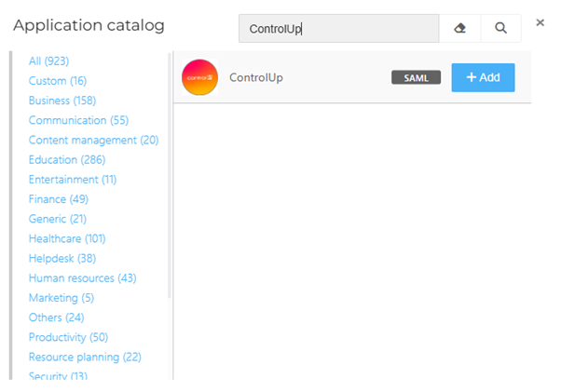Select Healthcare (101) category
The width and height of the screenshot is (561, 392).
pyautogui.click(x=67, y=238)
